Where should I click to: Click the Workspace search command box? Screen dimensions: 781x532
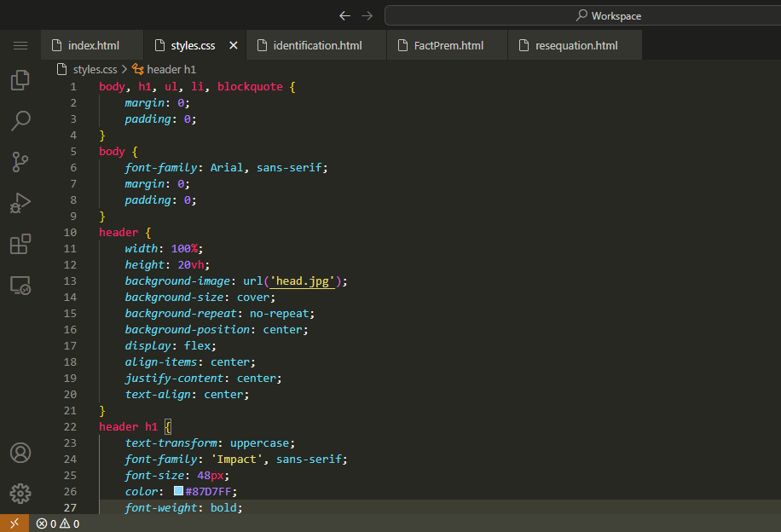pos(581,15)
